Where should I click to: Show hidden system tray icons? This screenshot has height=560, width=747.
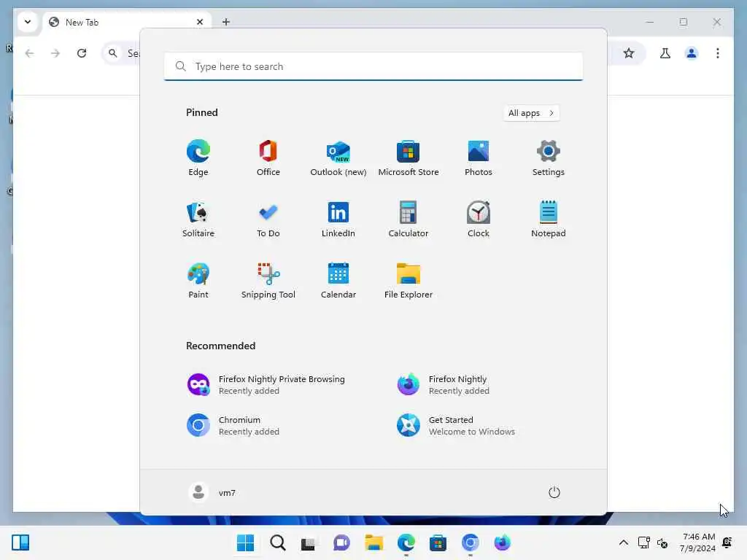(x=623, y=542)
